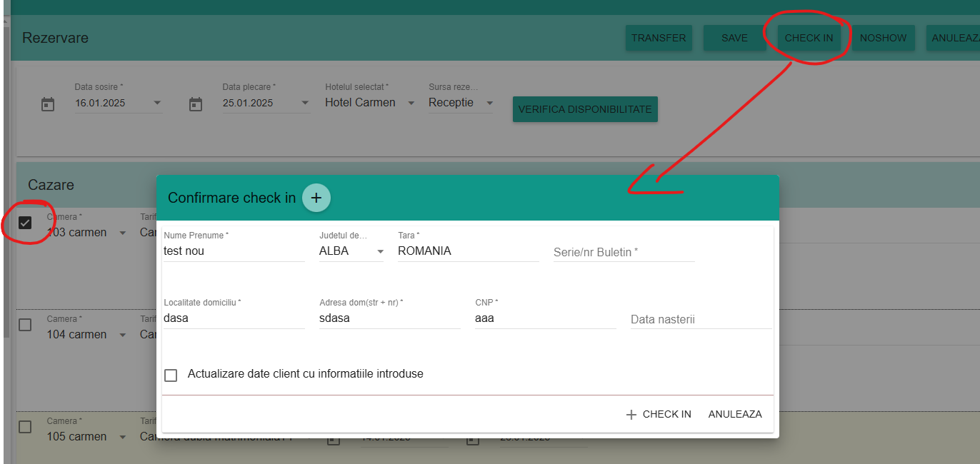Enable Actualizare date client checkbox

(x=171, y=375)
